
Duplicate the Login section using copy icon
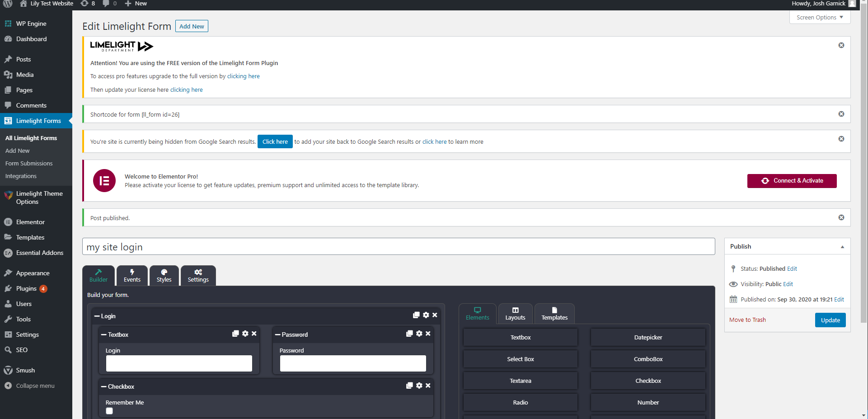[416, 315]
